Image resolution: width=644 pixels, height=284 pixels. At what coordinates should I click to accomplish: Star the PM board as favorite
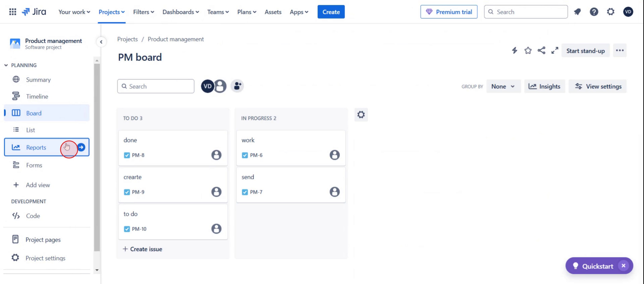(x=528, y=51)
